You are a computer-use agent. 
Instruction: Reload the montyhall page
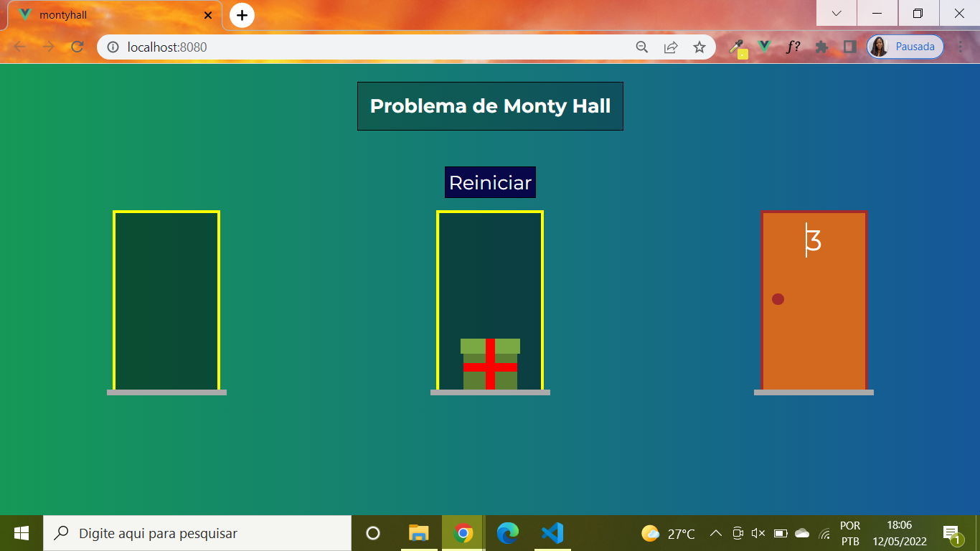pos(76,47)
